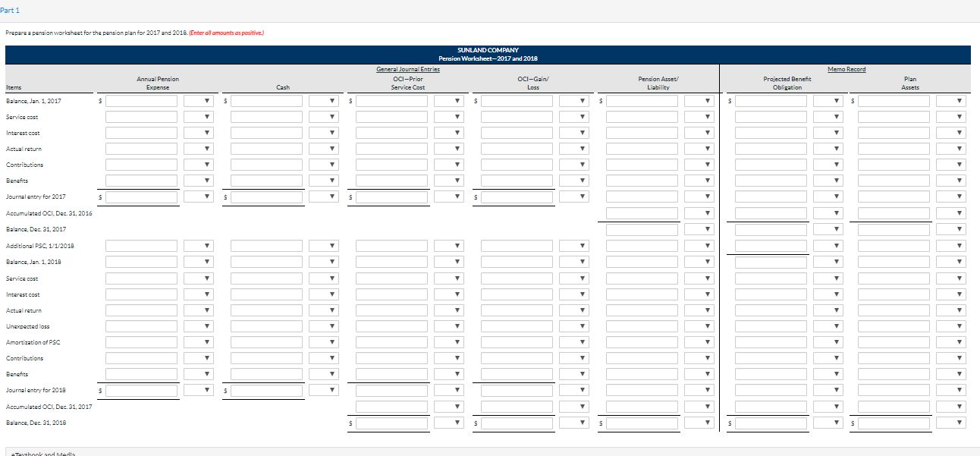980x456 pixels.
Task: Open Cash dropdown in Additional PSC, 1/1/2018 row
Action: [x=322, y=246]
